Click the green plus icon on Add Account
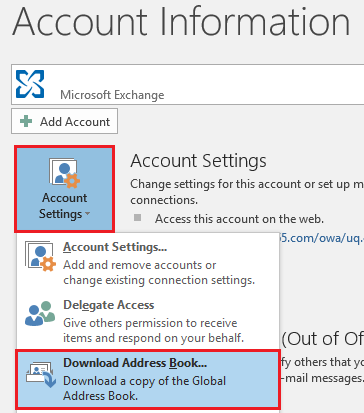 point(26,121)
